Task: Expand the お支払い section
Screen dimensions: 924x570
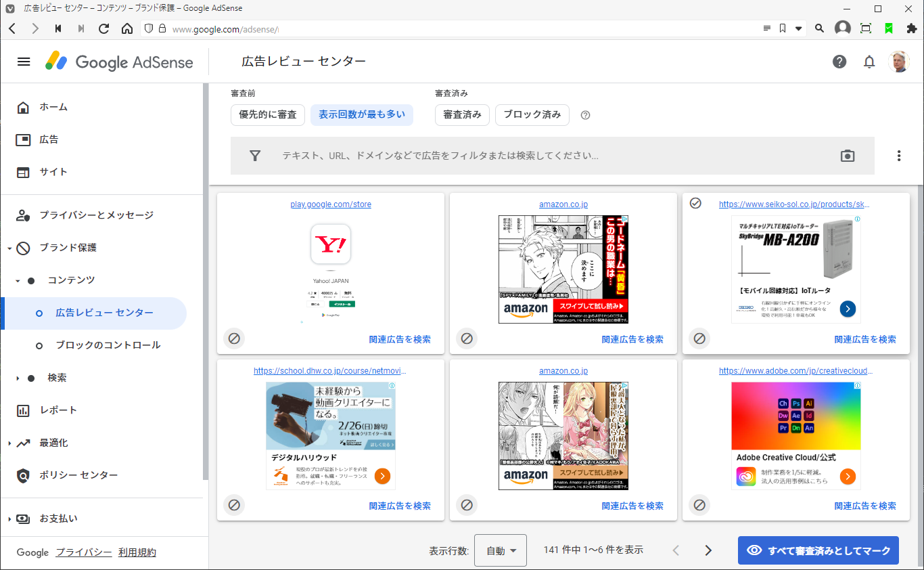Action: pyautogui.click(x=9, y=519)
